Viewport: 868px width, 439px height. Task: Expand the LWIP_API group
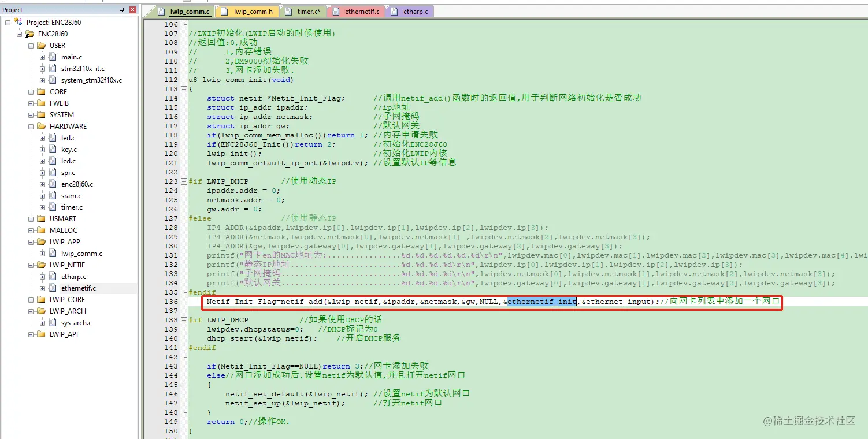click(x=31, y=334)
